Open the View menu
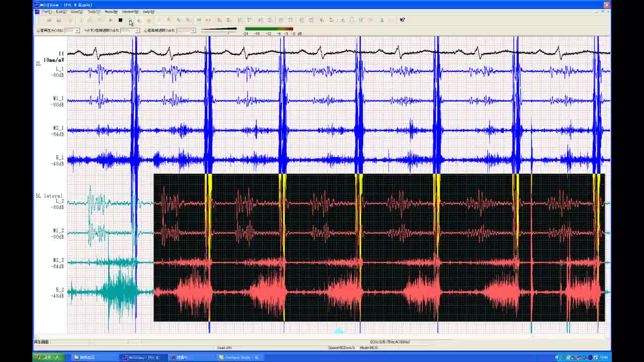Viewport: 644px width, 362px height. 76,12
